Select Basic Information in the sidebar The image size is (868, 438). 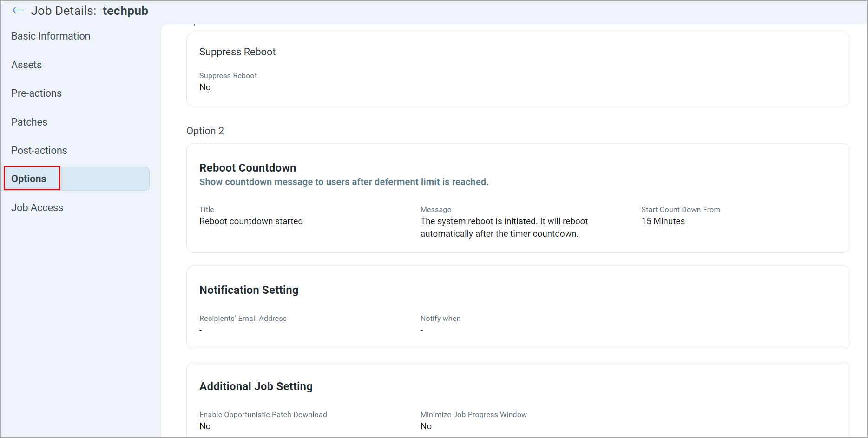click(51, 36)
